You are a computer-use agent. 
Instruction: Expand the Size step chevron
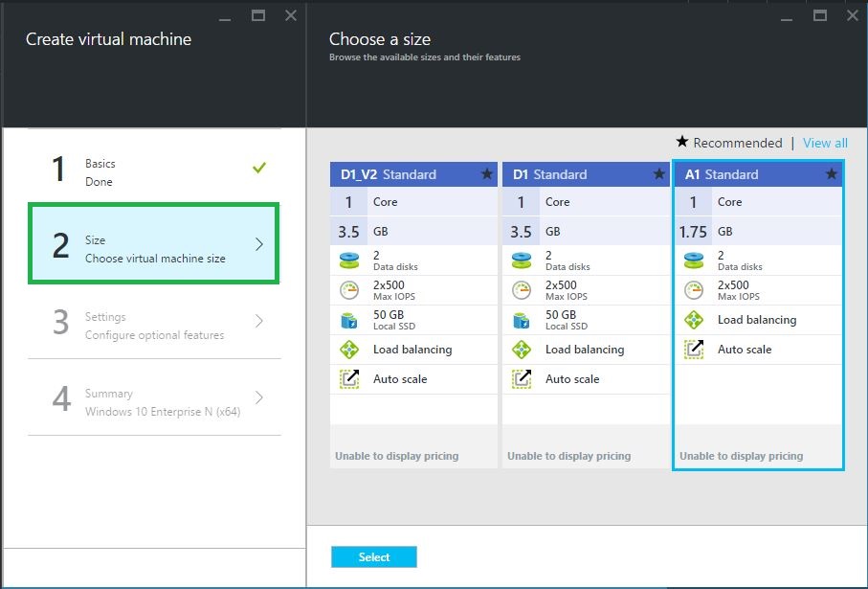click(x=259, y=244)
